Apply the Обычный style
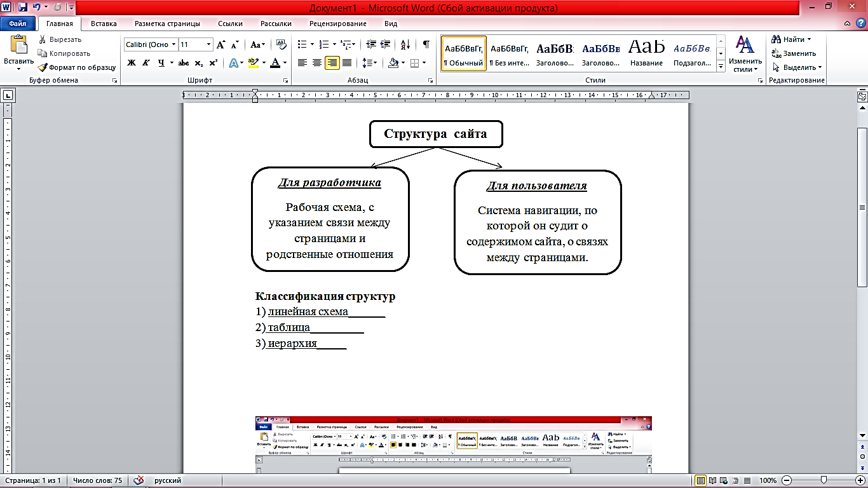Viewport: 868px width, 488px height. pos(464,54)
